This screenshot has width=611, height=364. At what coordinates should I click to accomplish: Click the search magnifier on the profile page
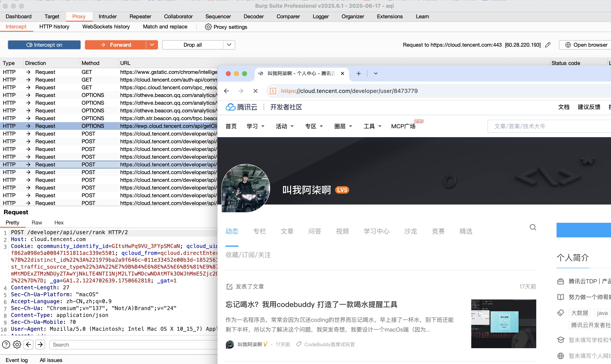point(533,227)
